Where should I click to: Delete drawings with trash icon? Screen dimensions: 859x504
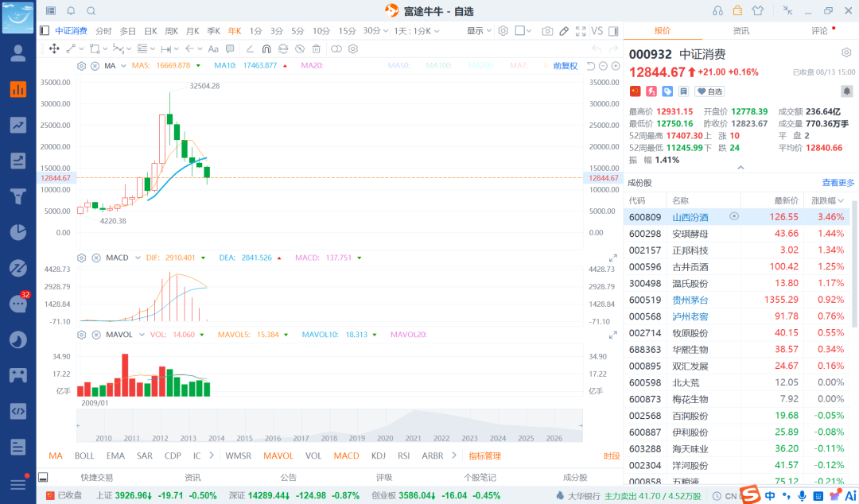(316, 48)
